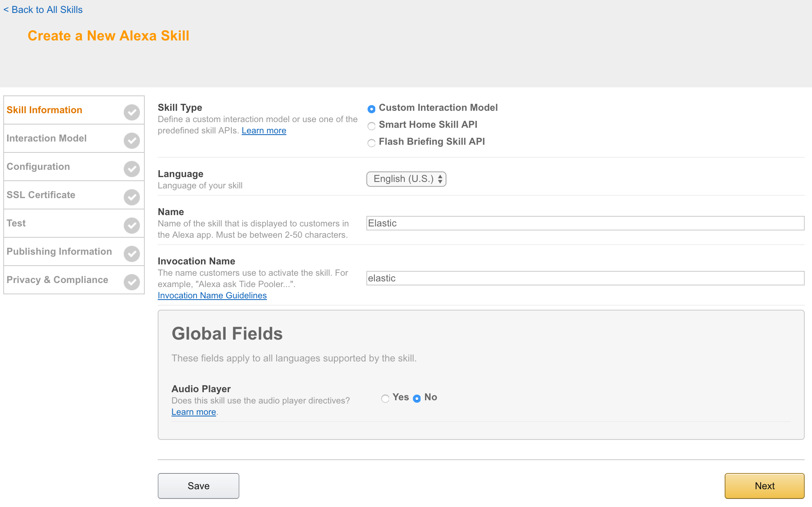Open the Invocation Name Guidelines link

[212, 296]
